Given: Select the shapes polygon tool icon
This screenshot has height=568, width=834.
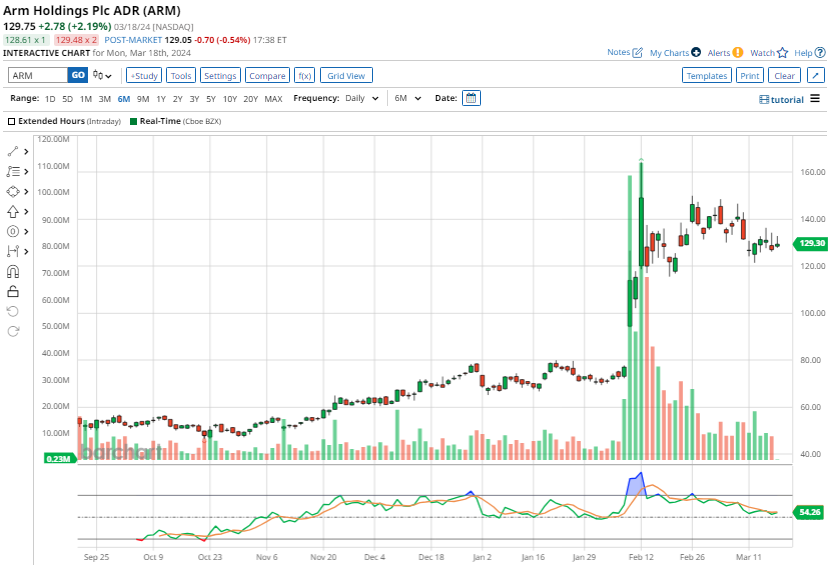Looking at the screenshot, I should [x=13, y=191].
